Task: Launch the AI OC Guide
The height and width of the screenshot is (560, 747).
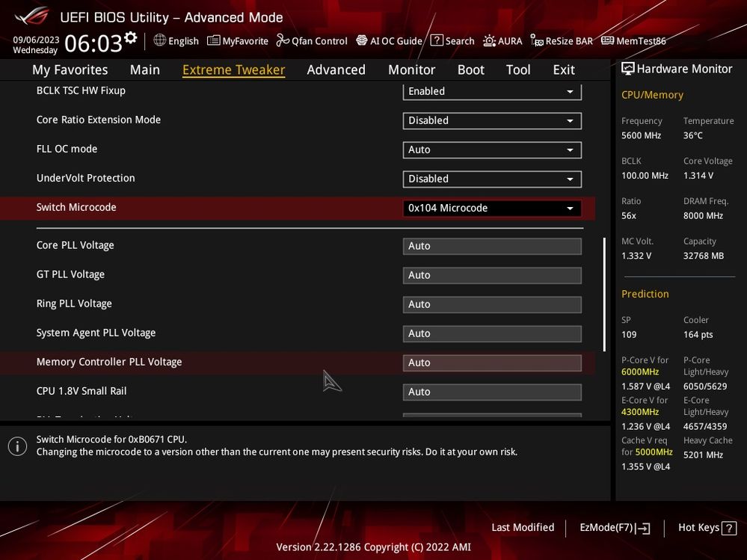Action: click(x=389, y=40)
